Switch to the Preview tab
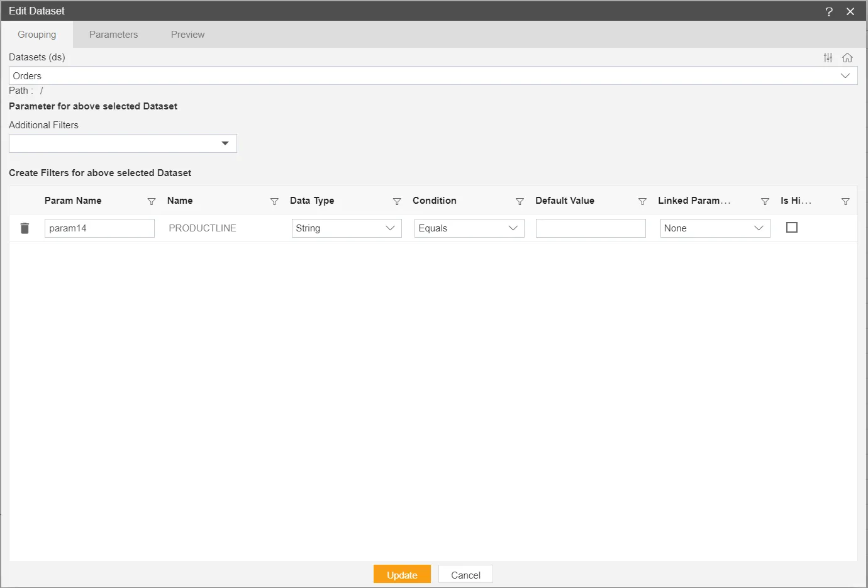 pos(187,35)
